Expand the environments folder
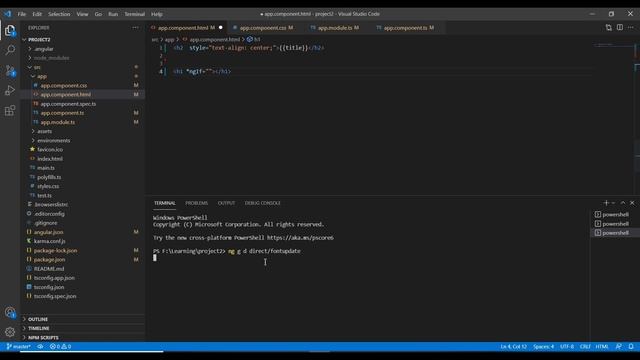This screenshot has height=360, width=640. point(82,140)
